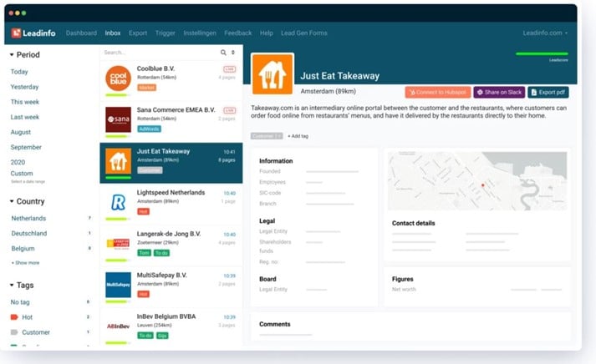Click the To do tag on InBev Belgium
The image size is (596, 364).
[x=145, y=336]
